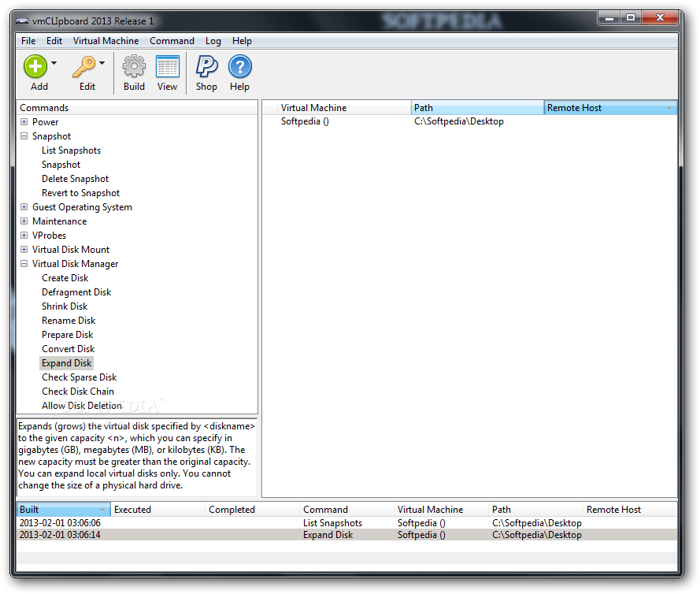Screen dimensions: 700x594
Task: Click the Guest Operating System label
Action: point(82,207)
